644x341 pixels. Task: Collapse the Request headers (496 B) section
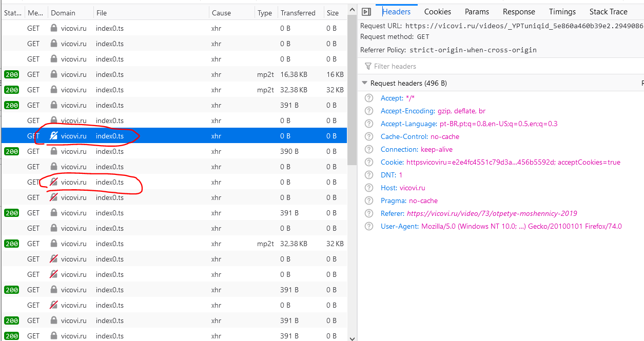(365, 83)
